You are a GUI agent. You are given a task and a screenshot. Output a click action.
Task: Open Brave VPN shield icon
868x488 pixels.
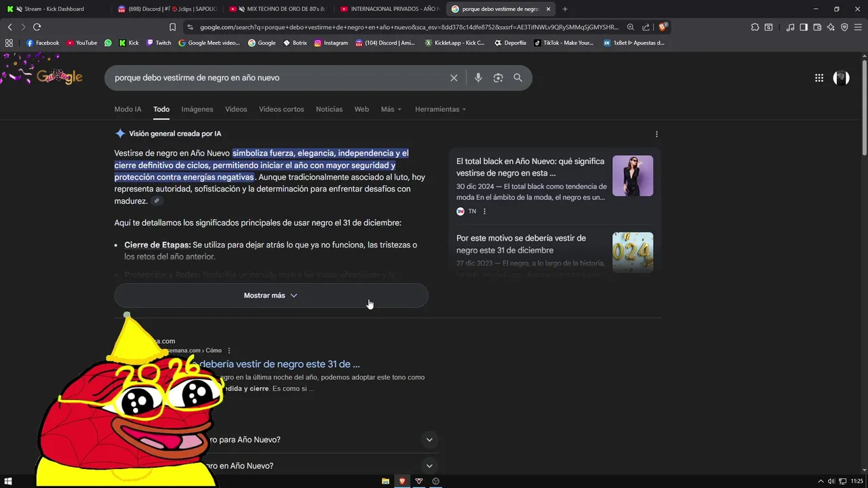click(x=844, y=27)
